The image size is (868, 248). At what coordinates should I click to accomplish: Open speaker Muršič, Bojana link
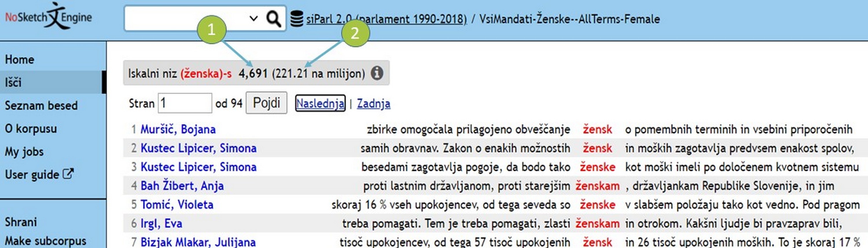(178, 129)
